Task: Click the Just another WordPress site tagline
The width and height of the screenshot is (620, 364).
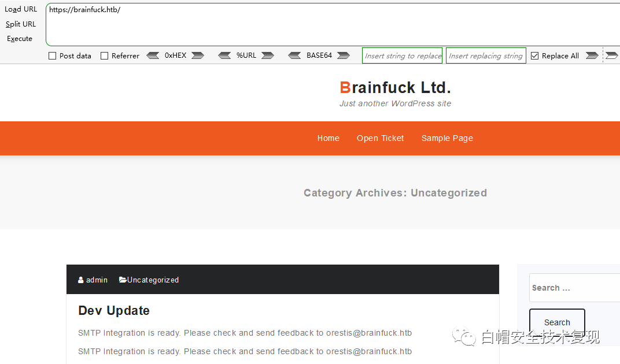Action: click(x=396, y=103)
